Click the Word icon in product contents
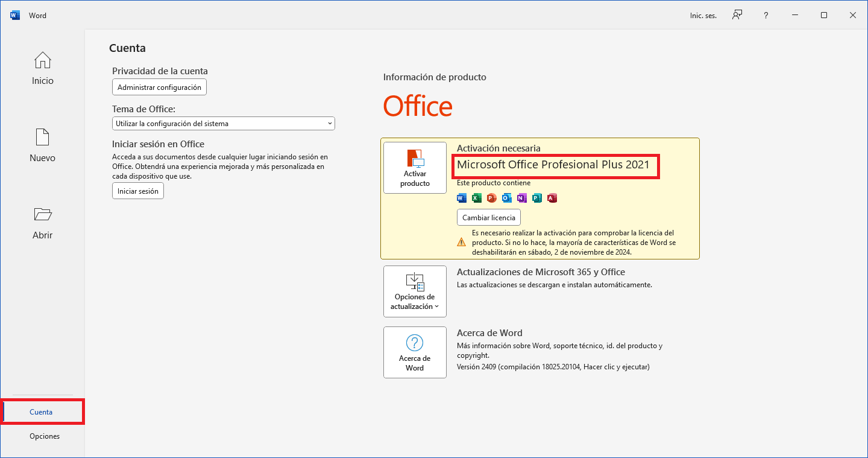This screenshot has height=458, width=868. coord(462,198)
